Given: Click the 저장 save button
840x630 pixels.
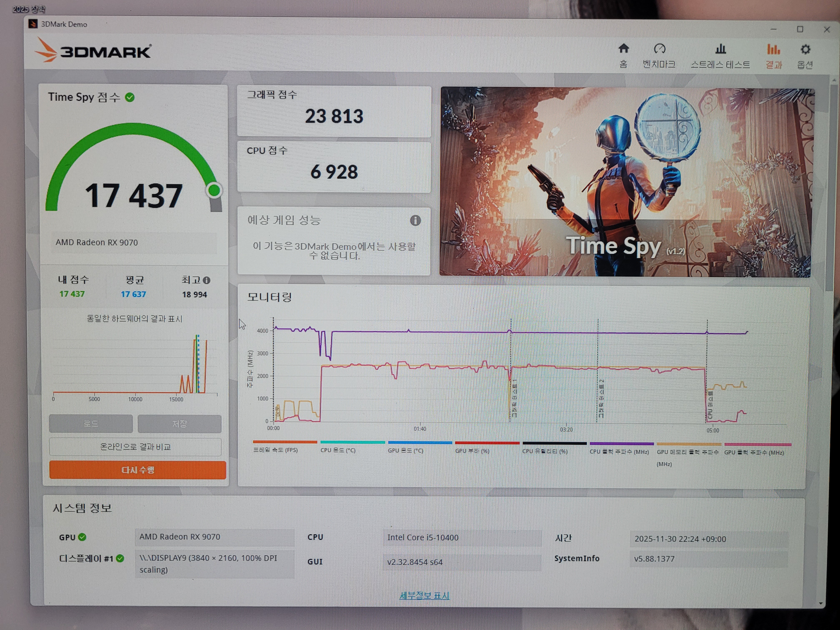Looking at the screenshot, I should click(179, 423).
